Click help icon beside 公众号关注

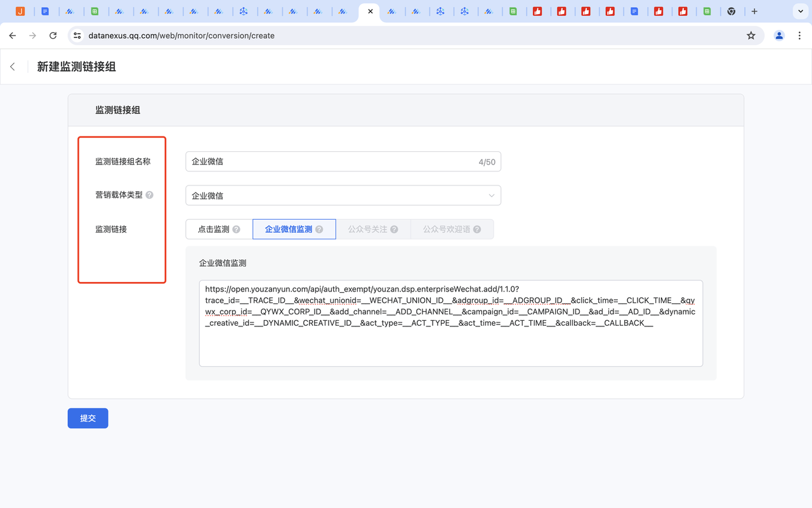394,229
